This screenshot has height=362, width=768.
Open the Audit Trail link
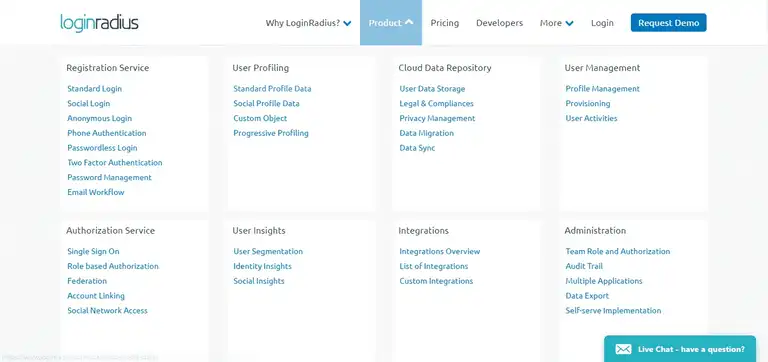click(584, 266)
